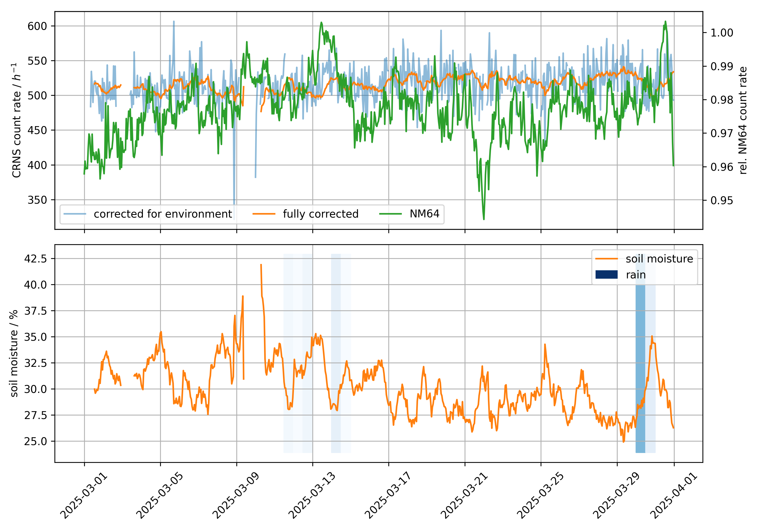Click the 'CRNS count rate' y-axis title

16,120
